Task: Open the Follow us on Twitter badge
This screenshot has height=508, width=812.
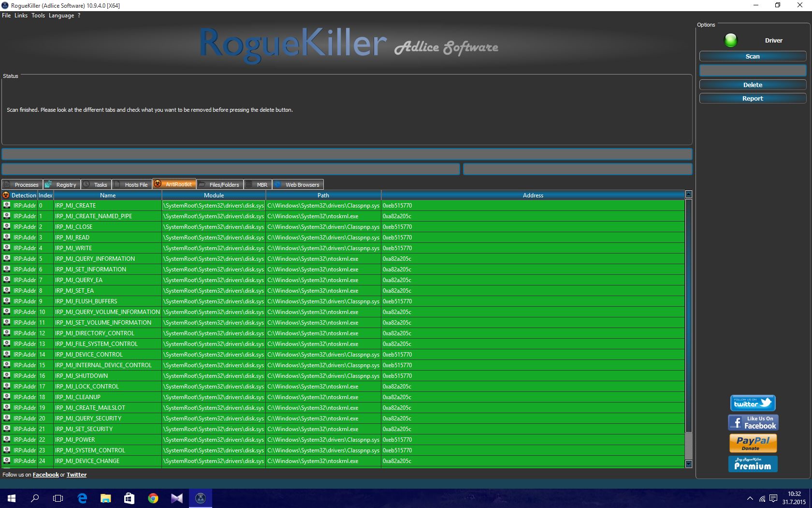Action: coord(753,403)
